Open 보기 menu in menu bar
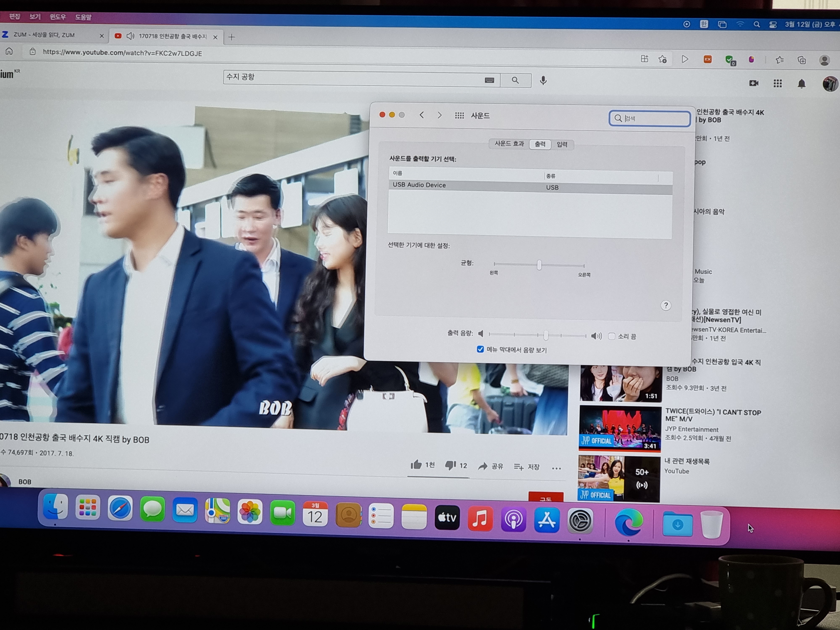Image resolution: width=840 pixels, height=630 pixels. tap(35, 17)
